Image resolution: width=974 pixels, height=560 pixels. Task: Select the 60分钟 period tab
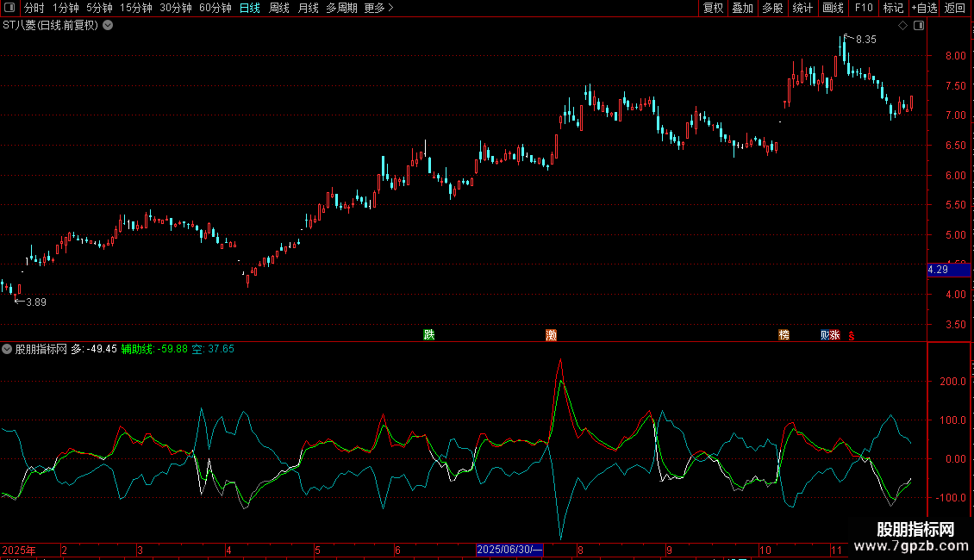215,8
